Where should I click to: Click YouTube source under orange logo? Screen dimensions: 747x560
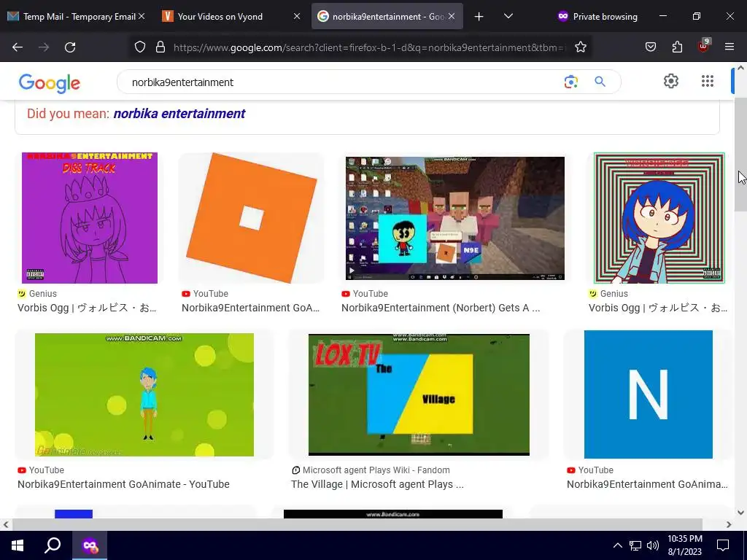210,294
